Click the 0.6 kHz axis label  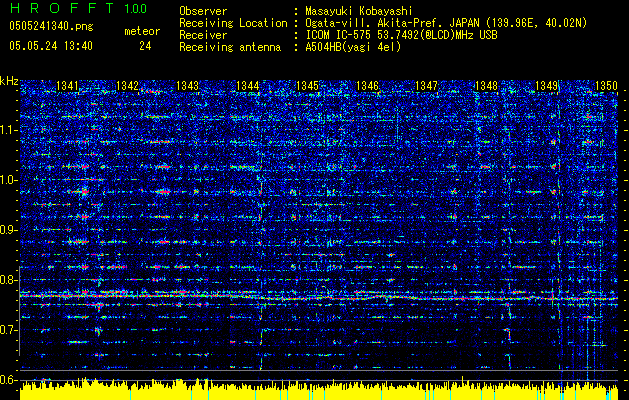click(8, 380)
